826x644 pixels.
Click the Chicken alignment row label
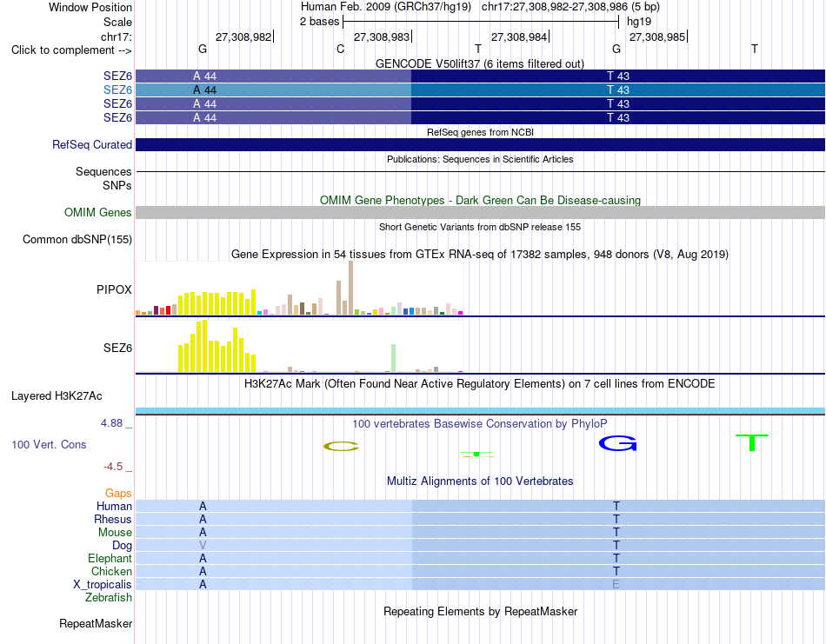pyautogui.click(x=111, y=571)
